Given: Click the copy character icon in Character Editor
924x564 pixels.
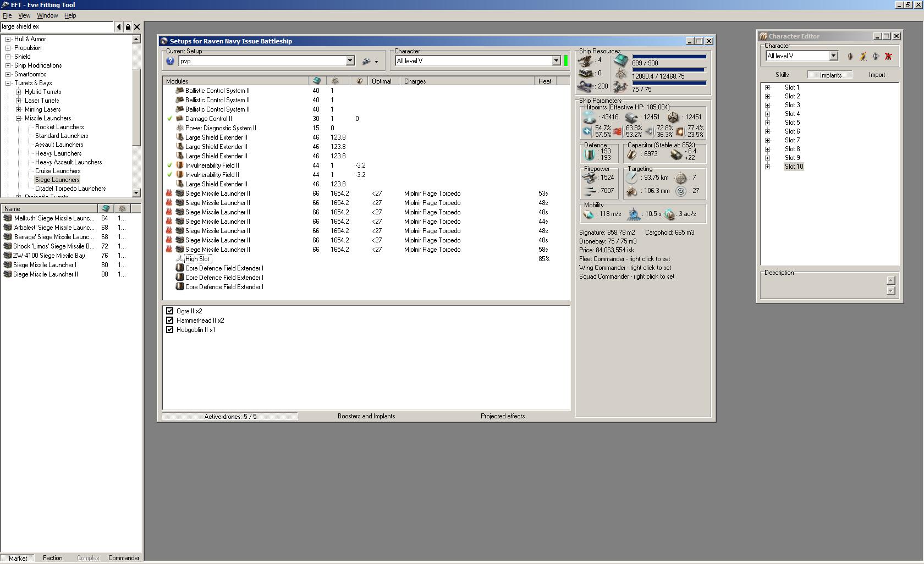Looking at the screenshot, I should tap(876, 56).
